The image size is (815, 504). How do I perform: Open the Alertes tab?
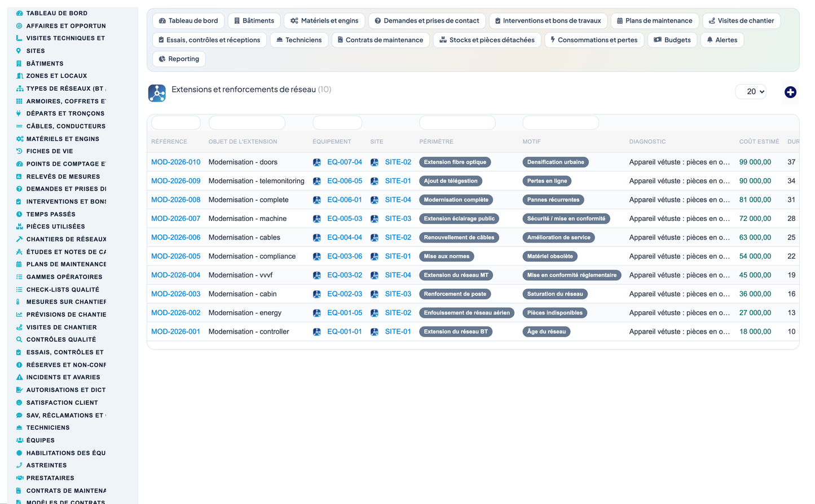click(723, 40)
